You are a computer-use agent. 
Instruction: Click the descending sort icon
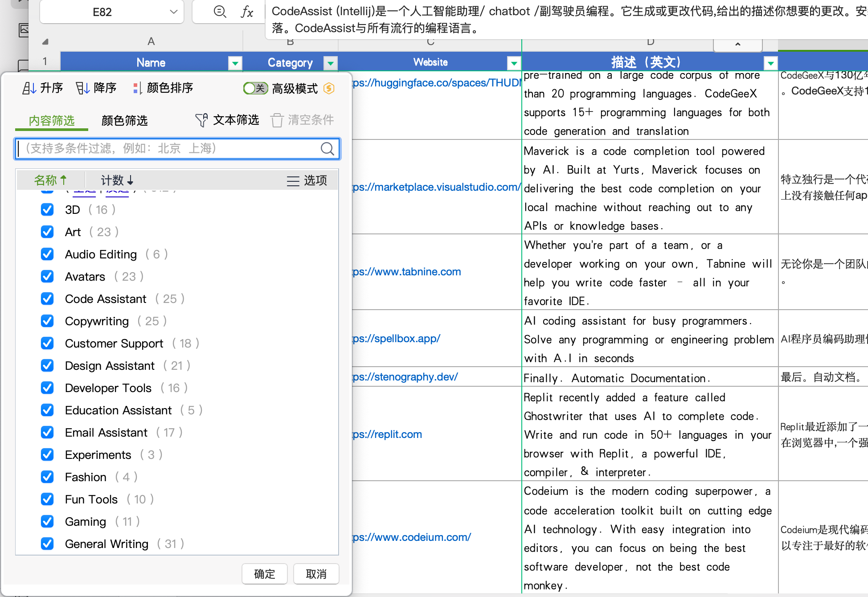click(x=82, y=88)
